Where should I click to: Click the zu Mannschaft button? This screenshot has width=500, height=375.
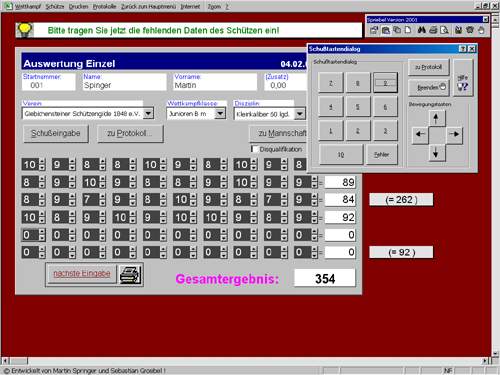[279, 133]
